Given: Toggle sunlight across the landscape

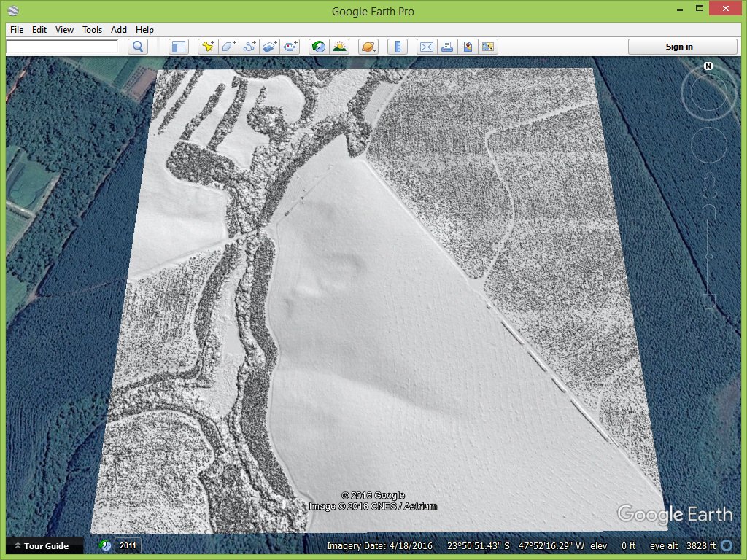Looking at the screenshot, I should point(339,47).
